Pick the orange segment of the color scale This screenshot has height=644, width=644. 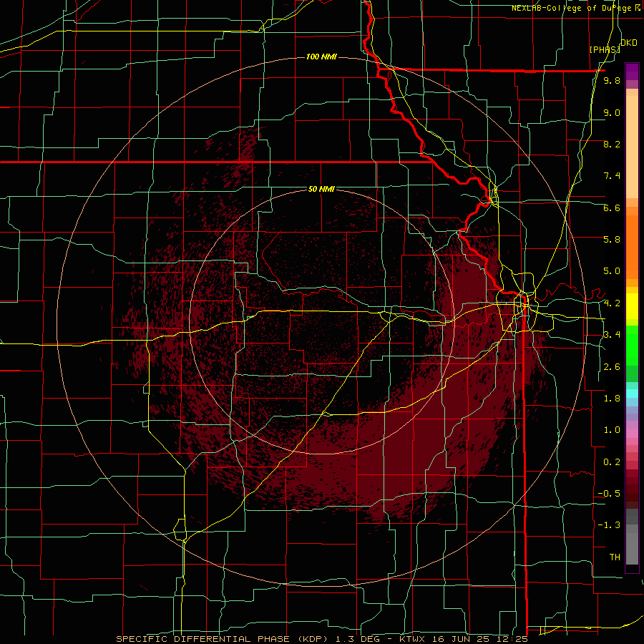tap(632, 246)
